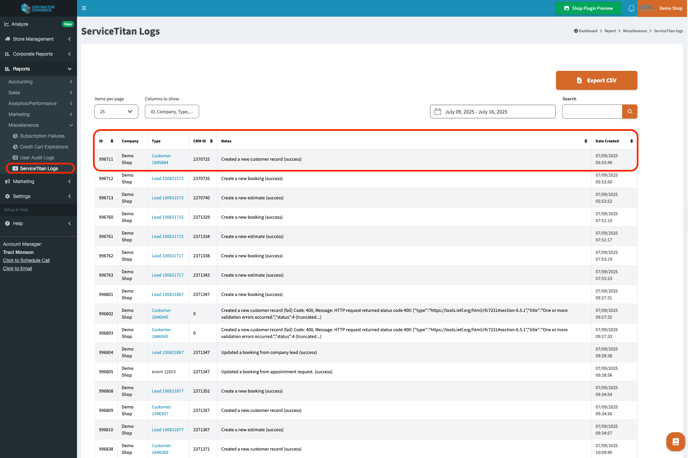Click the Export CSV button
The height and width of the screenshot is (458, 688).
coord(596,80)
